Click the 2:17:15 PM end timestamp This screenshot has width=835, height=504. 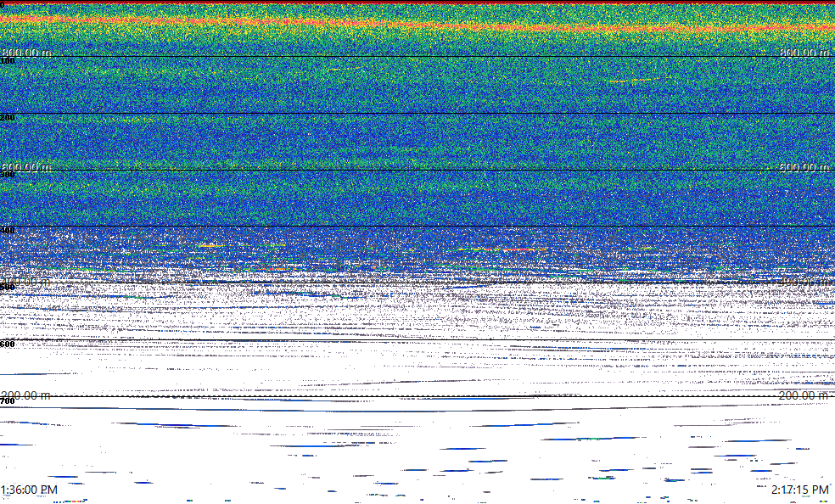tap(800, 490)
